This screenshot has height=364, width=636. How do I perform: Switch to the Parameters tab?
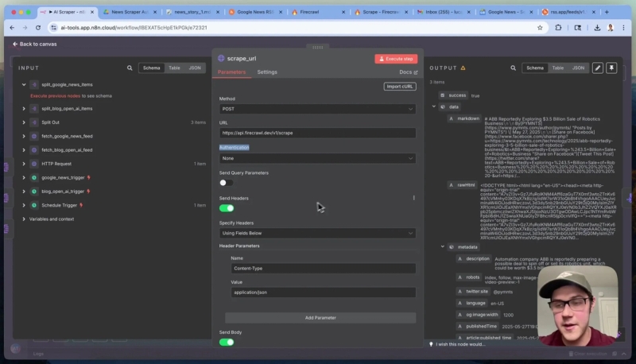[231, 72]
